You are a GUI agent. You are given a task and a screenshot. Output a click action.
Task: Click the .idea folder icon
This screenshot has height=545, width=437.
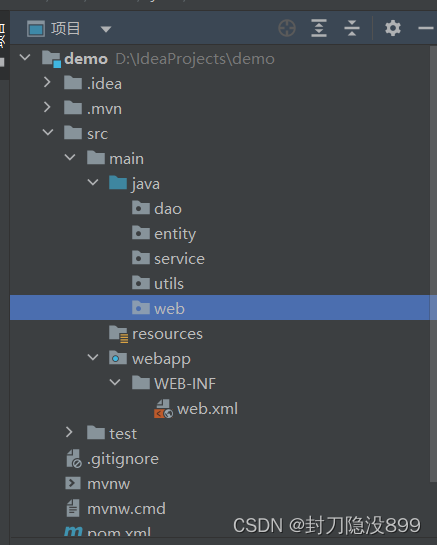[73, 83]
